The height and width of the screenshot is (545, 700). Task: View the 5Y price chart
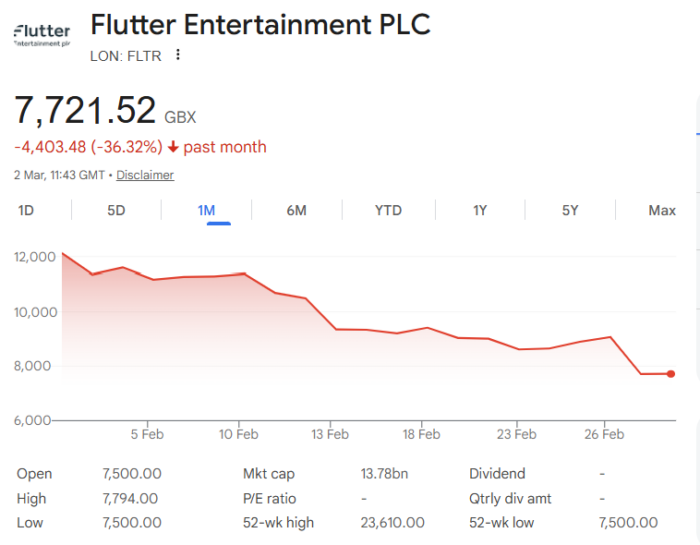coord(570,210)
